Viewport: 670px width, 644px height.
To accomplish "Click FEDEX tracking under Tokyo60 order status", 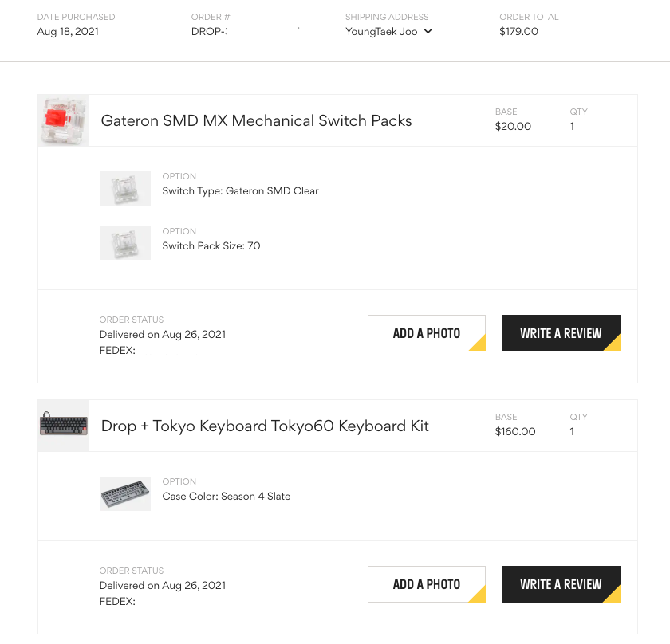I will click(x=117, y=601).
